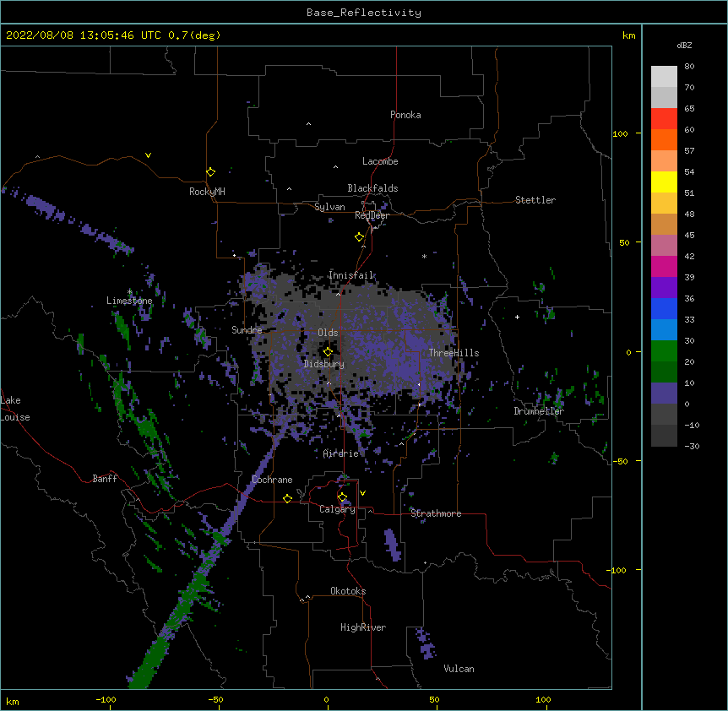This screenshot has height=711, width=728.
Task: Select the sky blue legend swatch
Action: pyautogui.click(x=664, y=330)
